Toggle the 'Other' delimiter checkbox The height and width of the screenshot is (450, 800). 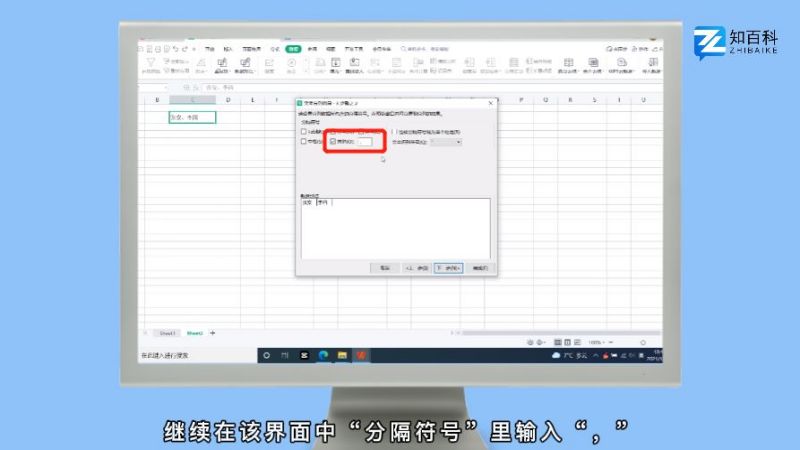tap(334, 142)
